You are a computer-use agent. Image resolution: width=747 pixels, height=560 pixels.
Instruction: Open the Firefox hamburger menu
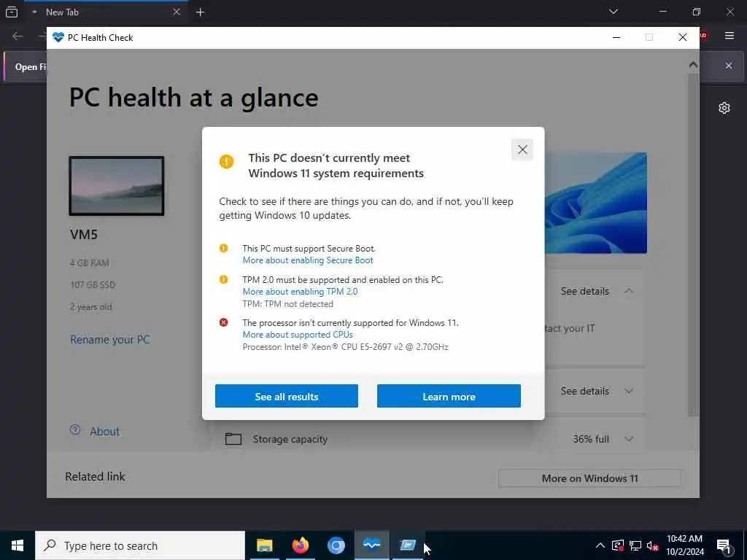(x=729, y=35)
